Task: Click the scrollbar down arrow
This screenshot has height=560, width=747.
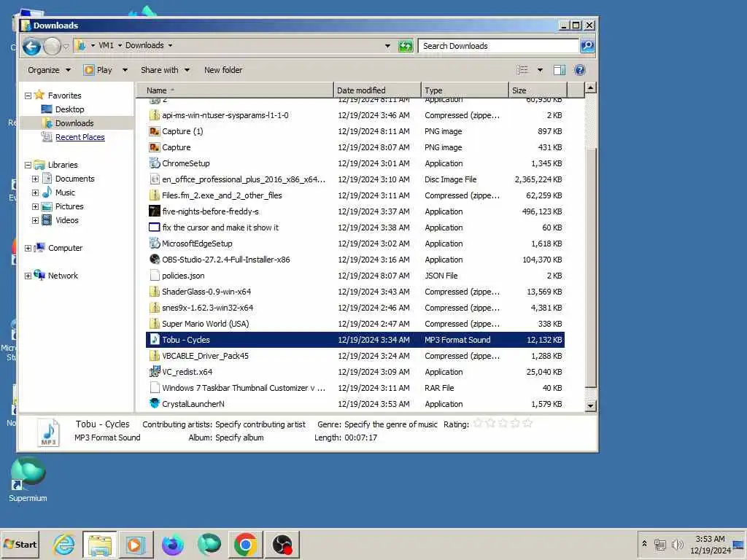Action: (590, 405)
